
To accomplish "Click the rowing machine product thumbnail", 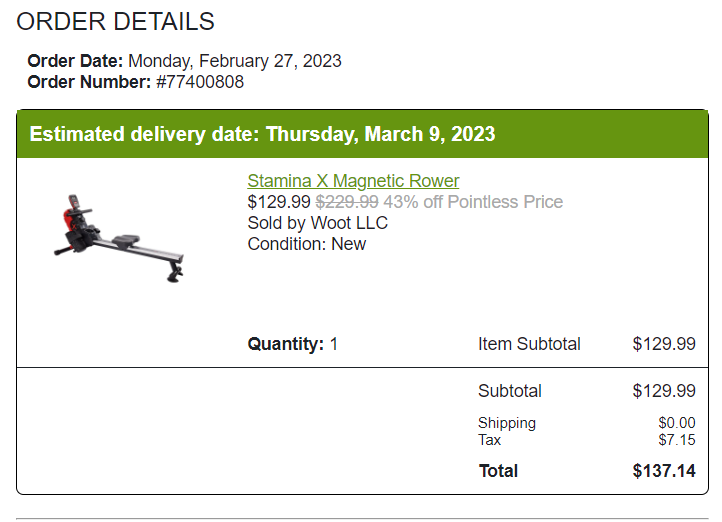I will tap(119, 238).
